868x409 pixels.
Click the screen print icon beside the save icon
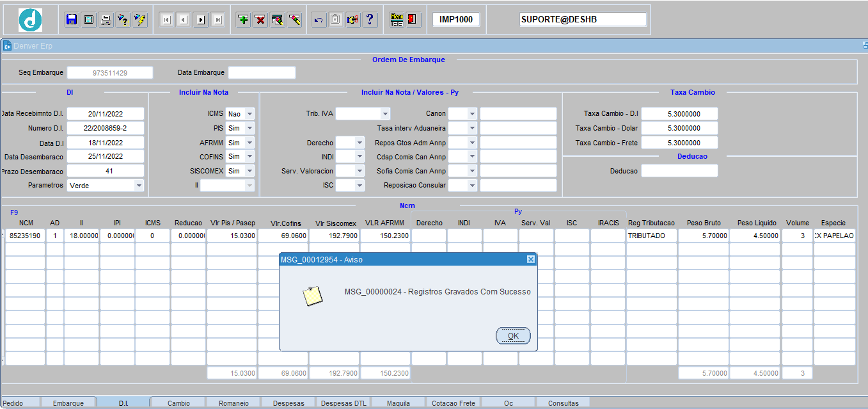tap(89, 20)
